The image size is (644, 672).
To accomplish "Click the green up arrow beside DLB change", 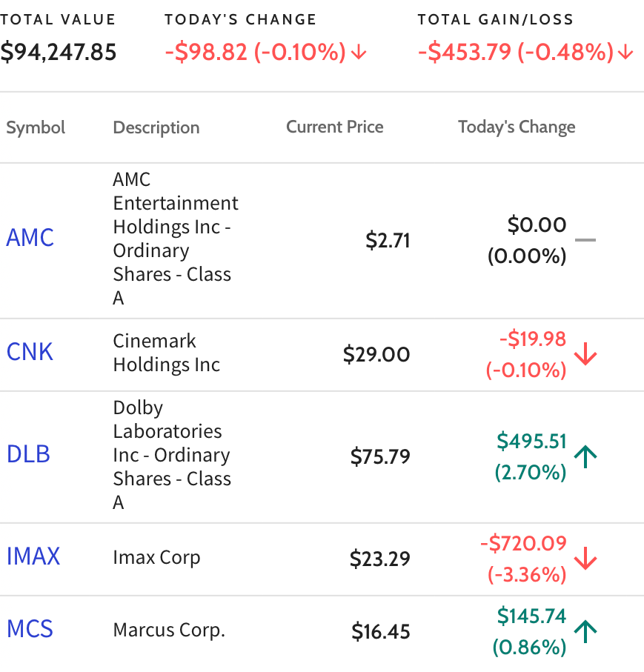I will pos(585,456).
